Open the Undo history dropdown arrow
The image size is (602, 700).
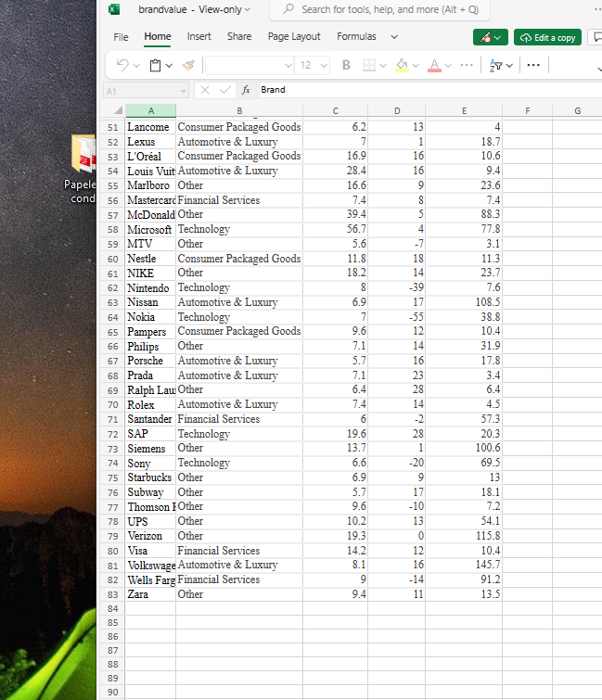tap(136, 66)
